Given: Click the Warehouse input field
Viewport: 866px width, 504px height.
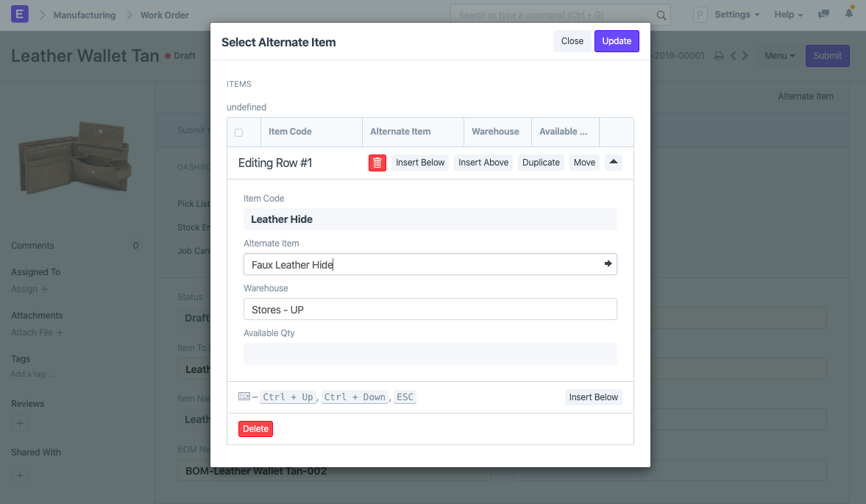Looking at the screenshot, I should point(430,310).
